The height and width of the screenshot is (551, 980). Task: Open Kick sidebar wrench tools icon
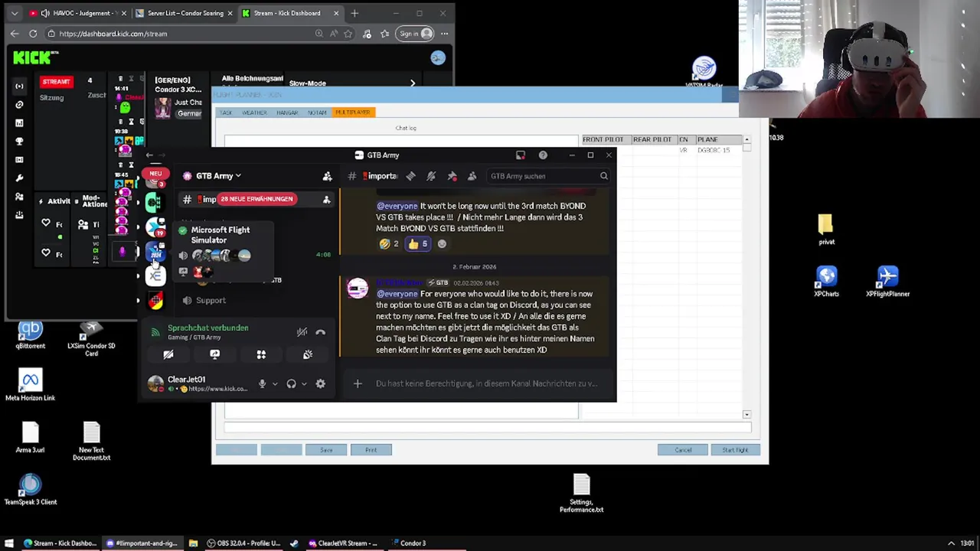(x=19, y=178)
